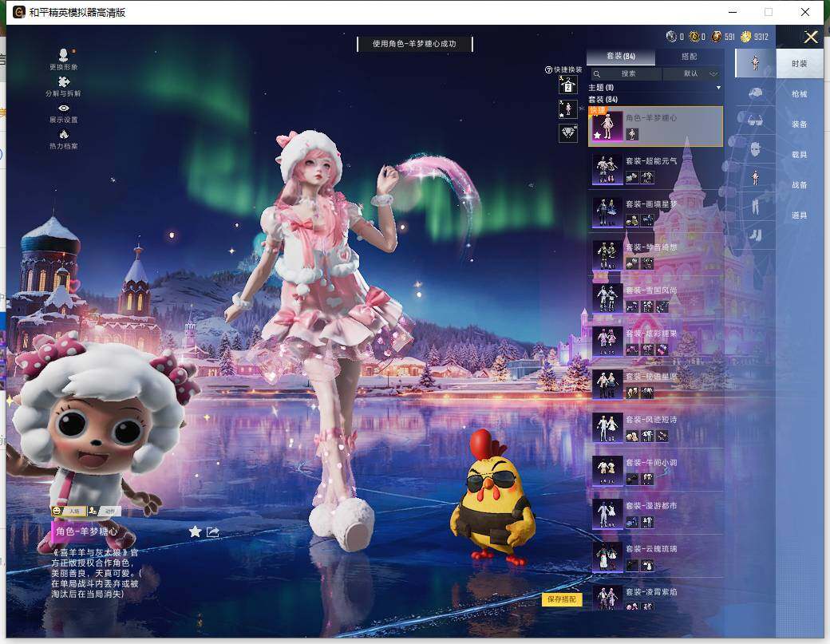Open 道具 category tab
Screen dimensions: 830x644
point(800,215)
